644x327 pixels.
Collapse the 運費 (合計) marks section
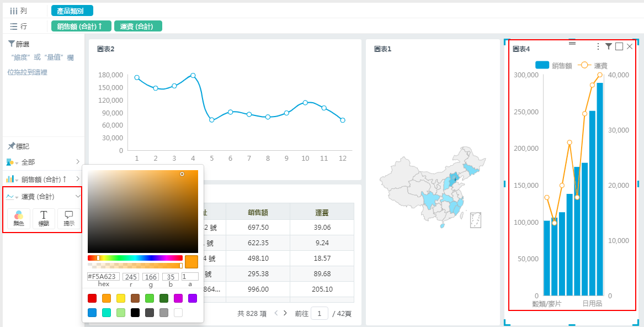tap(78, 197)
